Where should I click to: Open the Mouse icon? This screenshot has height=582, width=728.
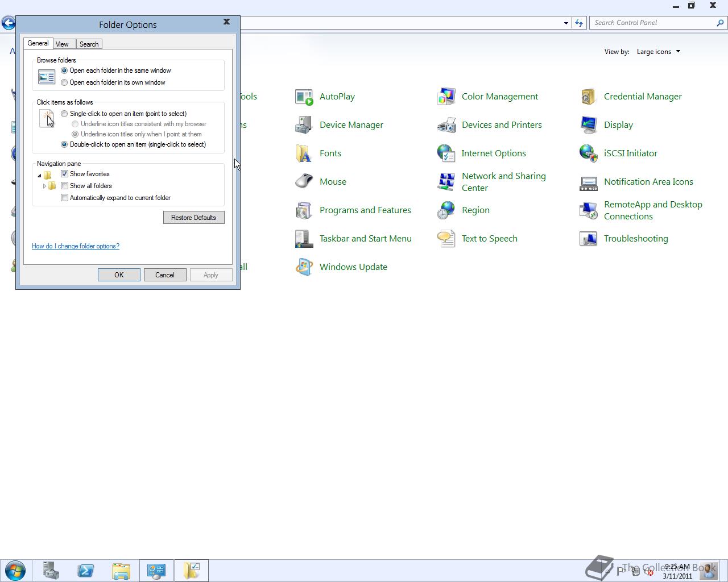coord(304,182)
